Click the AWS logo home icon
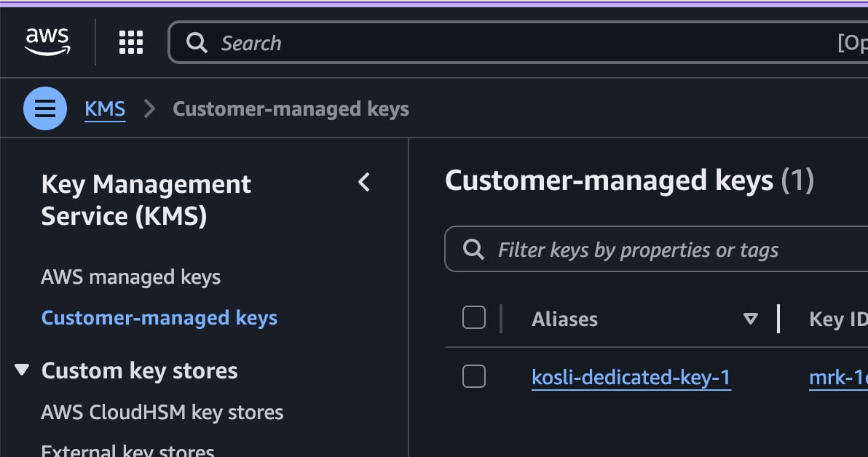 pos(47,42)
